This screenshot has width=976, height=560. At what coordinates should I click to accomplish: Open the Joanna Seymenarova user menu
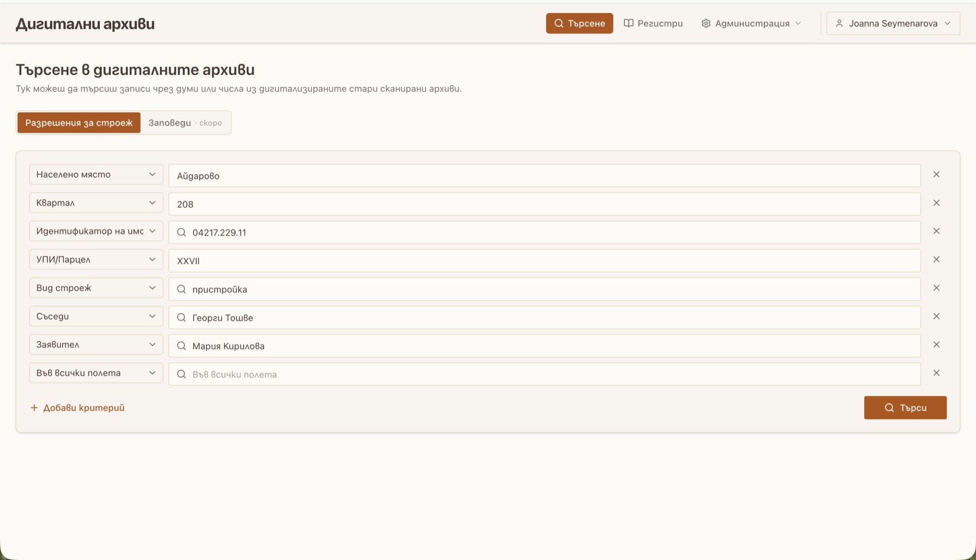(893, 23)
